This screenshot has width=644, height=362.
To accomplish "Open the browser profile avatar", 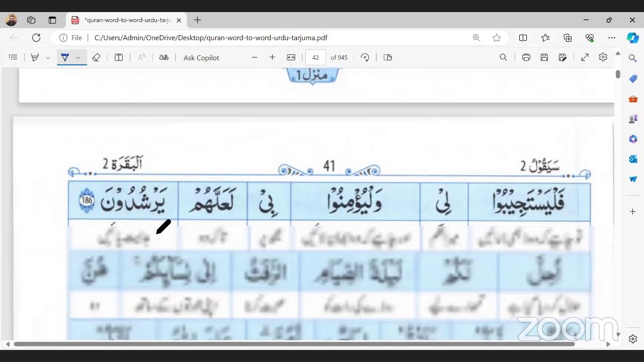I will pyautogui.click(x=11, y=20).
